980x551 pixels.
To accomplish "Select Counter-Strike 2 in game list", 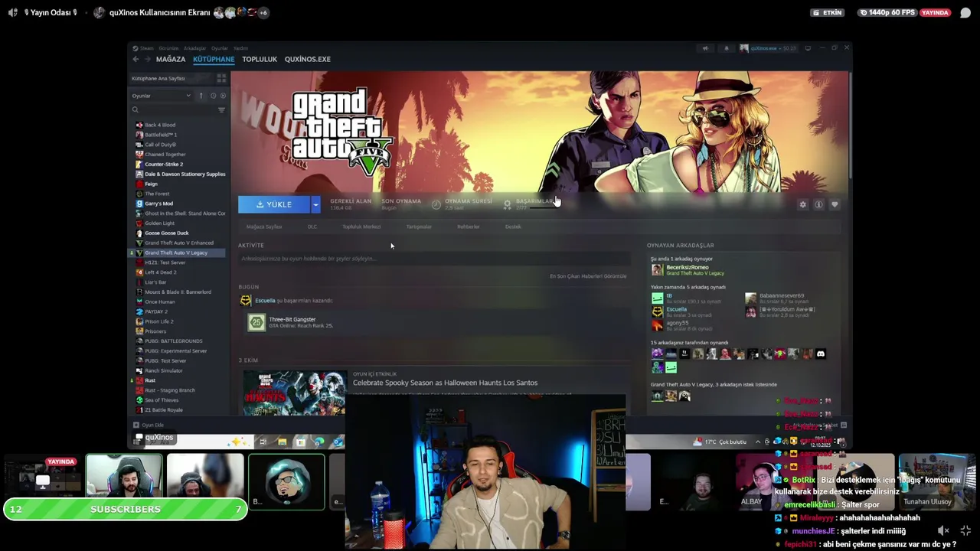I will pos(164,164).
